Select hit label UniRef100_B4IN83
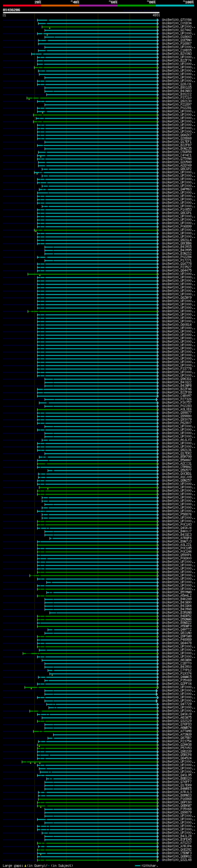This screenshot has height=868, width=197. point(177,91)
